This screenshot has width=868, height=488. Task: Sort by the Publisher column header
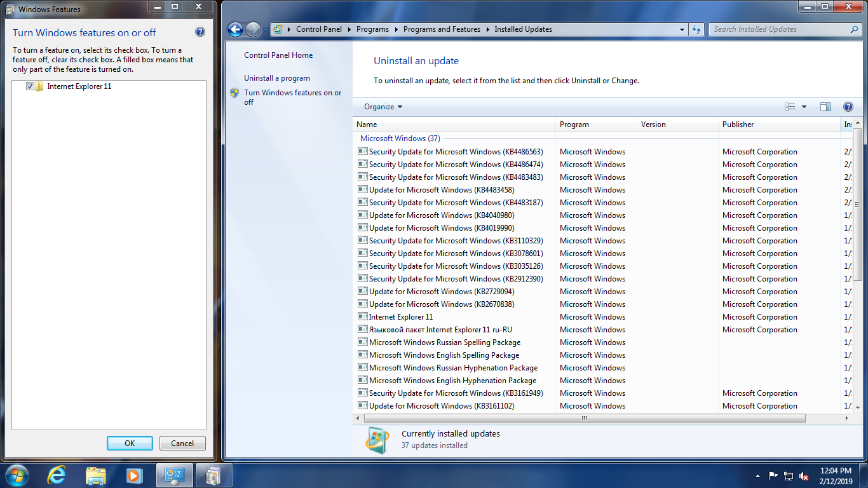click(x=780, y=125)
